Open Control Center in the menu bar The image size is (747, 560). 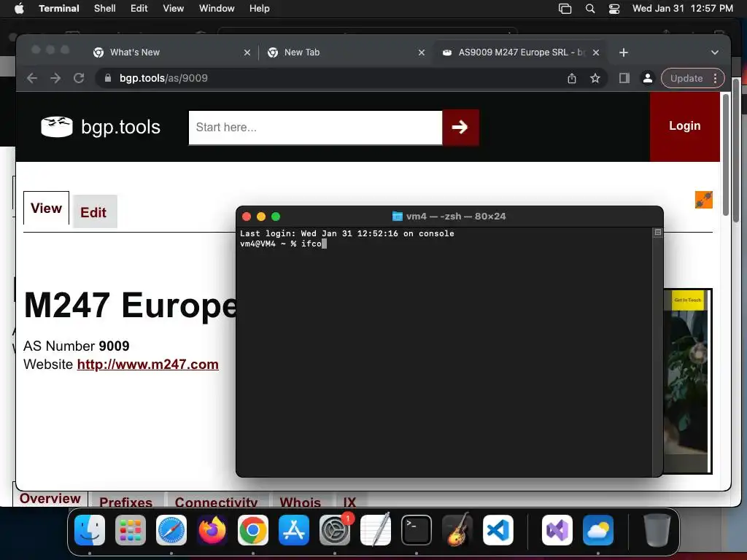pos(614,9)
